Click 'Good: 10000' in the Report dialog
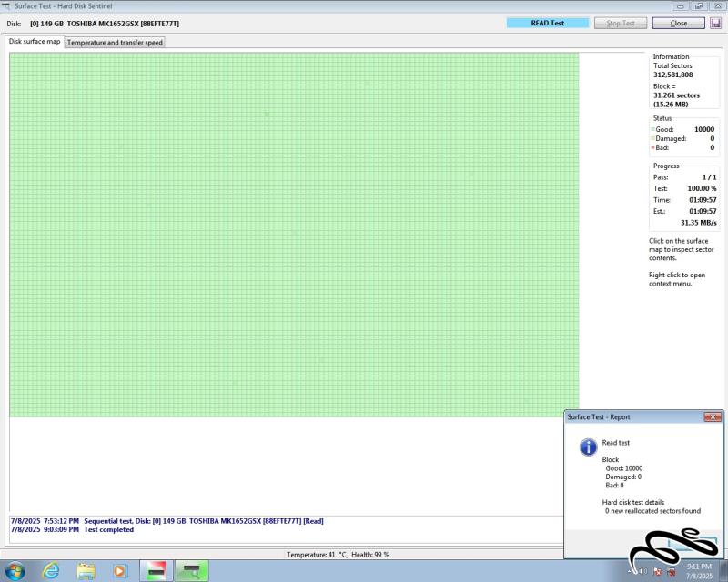 pos(624,468)
